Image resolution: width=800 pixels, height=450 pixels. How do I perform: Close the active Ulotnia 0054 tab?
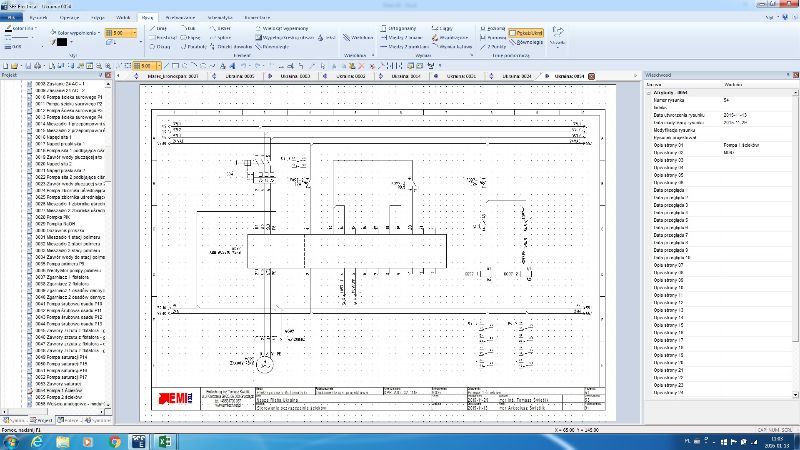(x=590, y=75)
